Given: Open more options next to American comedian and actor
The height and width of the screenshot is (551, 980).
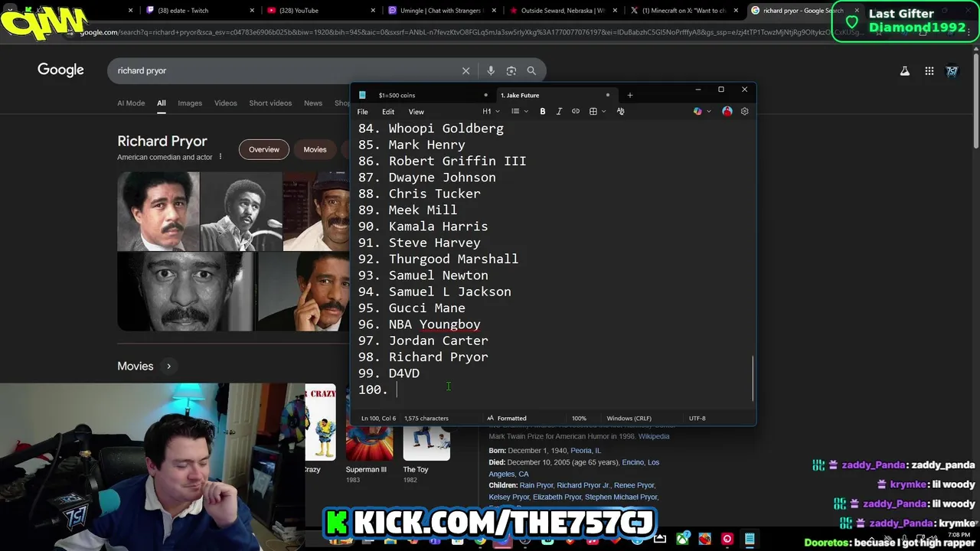Looking at the screenshot, I should click(x=220, y=157).
